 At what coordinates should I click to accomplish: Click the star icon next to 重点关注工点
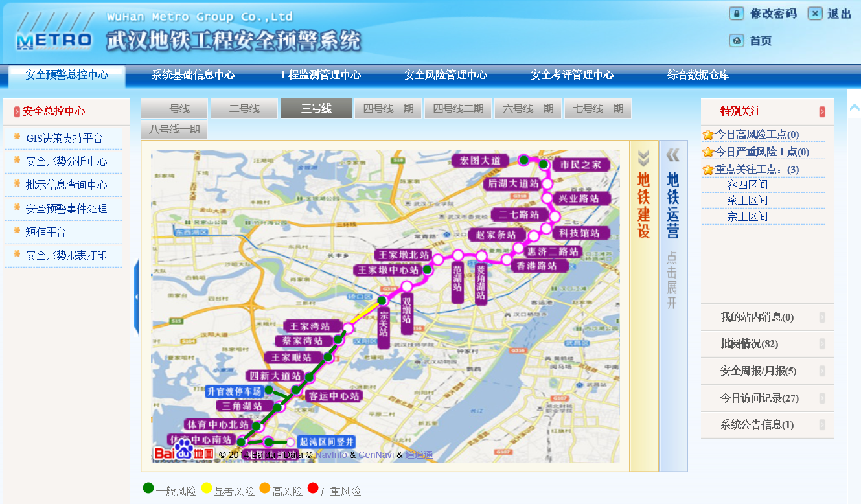[x=708, y=170]
